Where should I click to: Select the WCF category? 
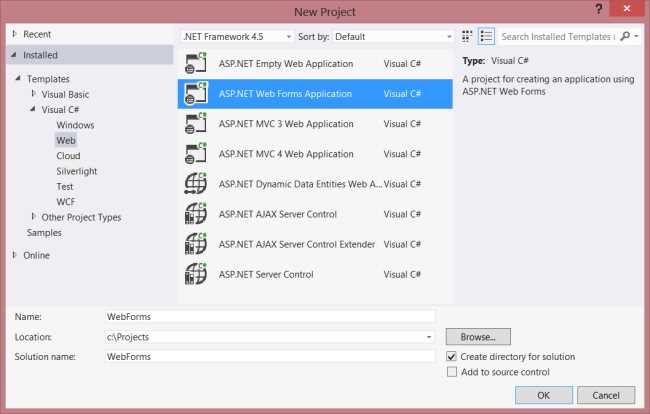[65, 202]
